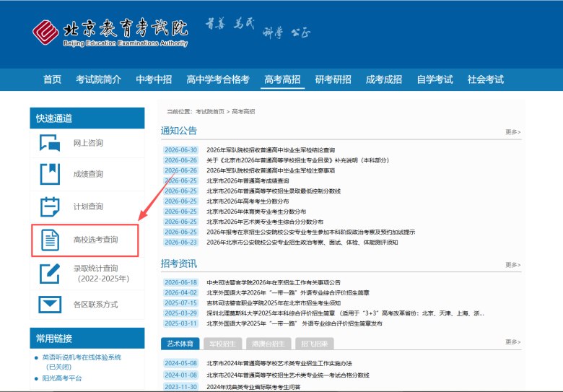Viewport: 563px width, 392px height.
Task: Open 北京市2026年艺术类专业考生综合分分数分布
Action: 265,222
